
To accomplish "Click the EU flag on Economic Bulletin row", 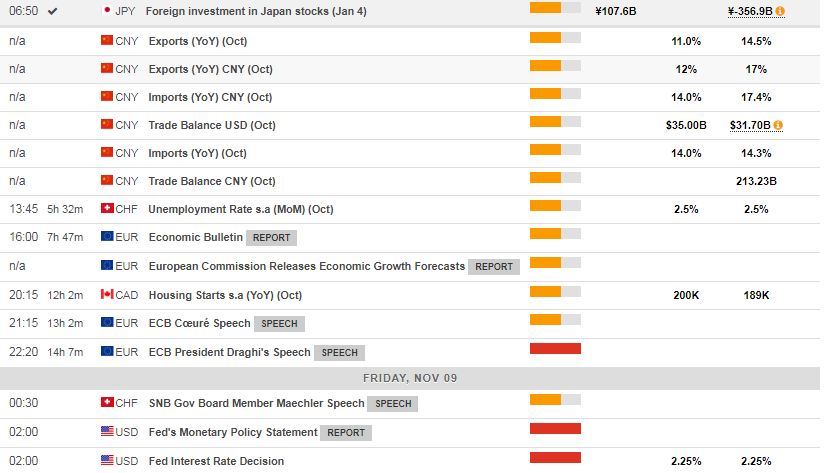I will (x=107, y=237).
